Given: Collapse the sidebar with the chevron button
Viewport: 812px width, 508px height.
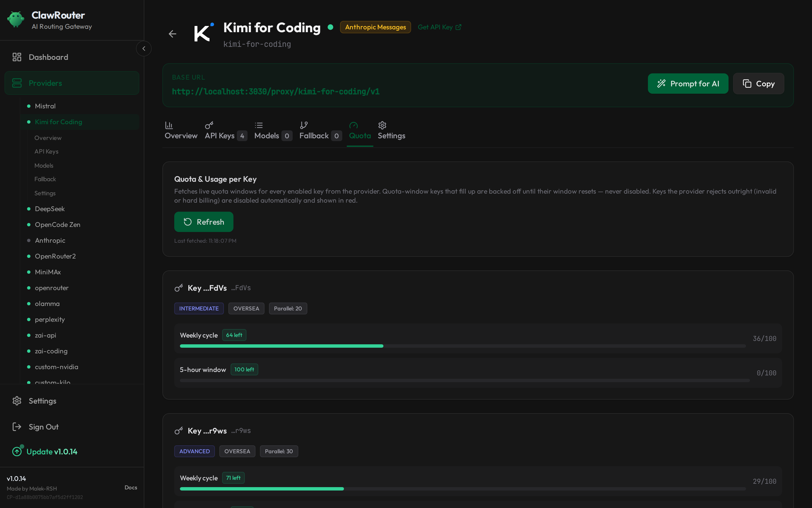Looking at the screenshot, I should 144,48.
